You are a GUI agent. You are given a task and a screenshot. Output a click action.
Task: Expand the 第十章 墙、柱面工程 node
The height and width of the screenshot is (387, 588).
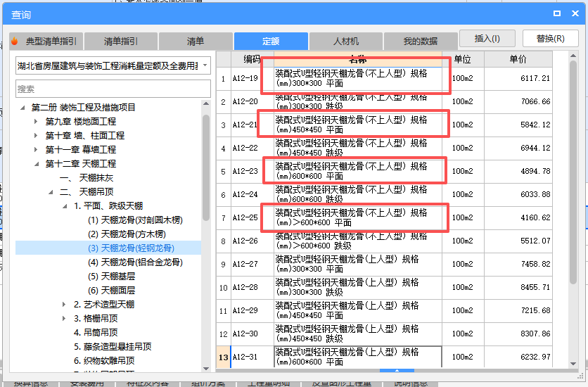click(36, 135)
